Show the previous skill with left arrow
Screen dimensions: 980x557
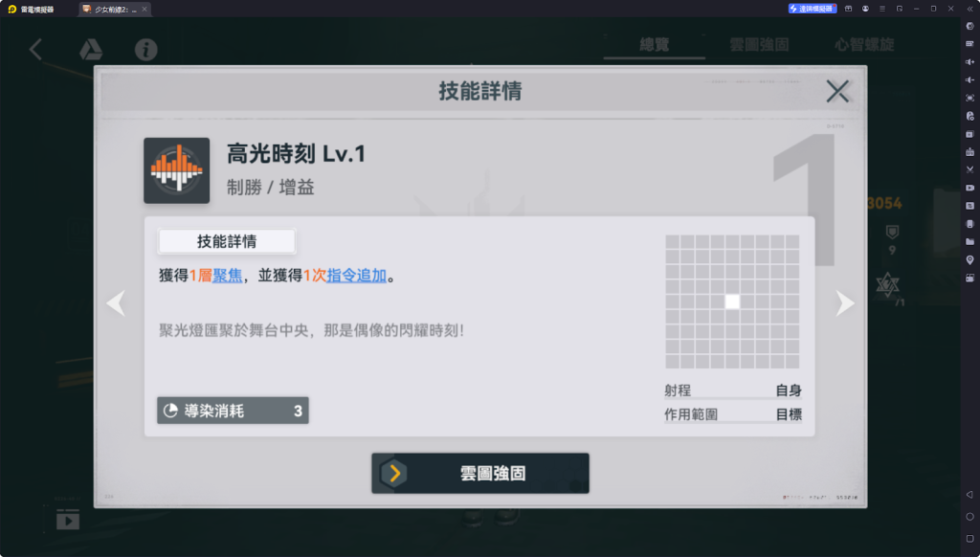tap(116, 303)
